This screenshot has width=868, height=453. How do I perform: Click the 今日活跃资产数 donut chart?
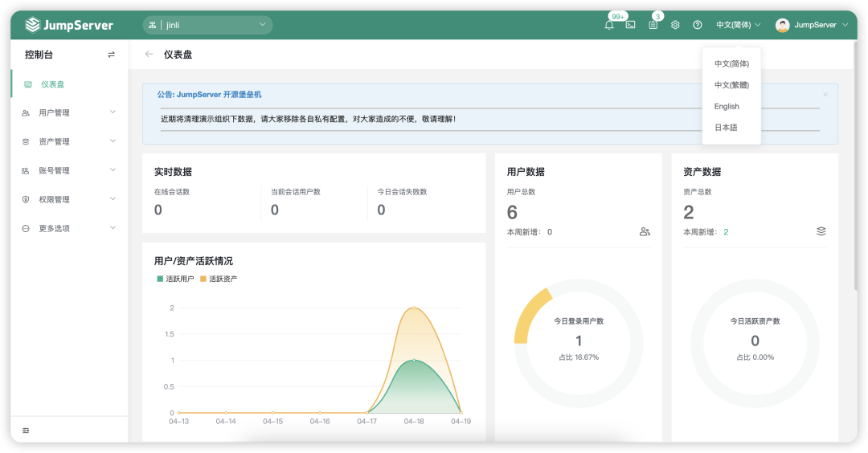[x=755, y=344]
